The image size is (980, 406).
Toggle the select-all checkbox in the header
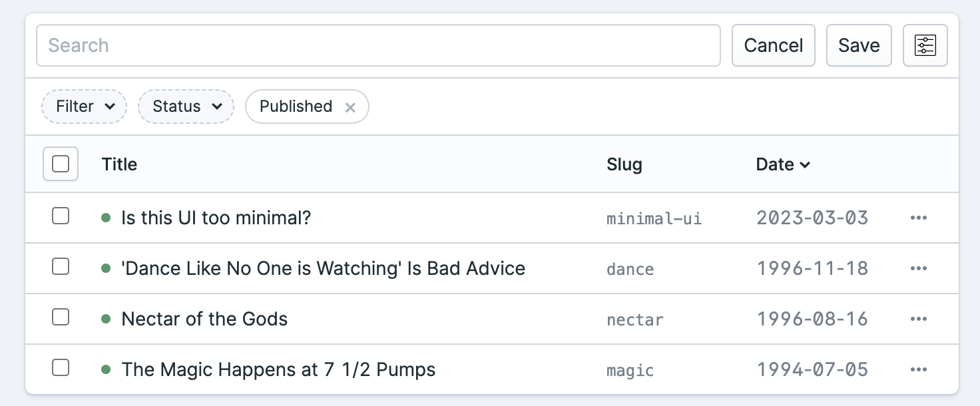point(61,164)
